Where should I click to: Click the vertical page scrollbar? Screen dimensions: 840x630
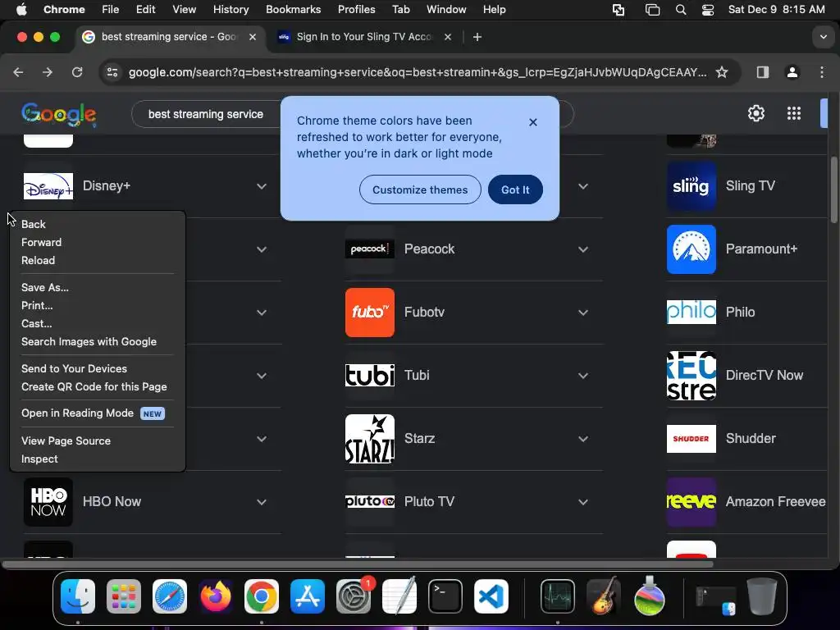pyautogui.click(x=833, y=190)
